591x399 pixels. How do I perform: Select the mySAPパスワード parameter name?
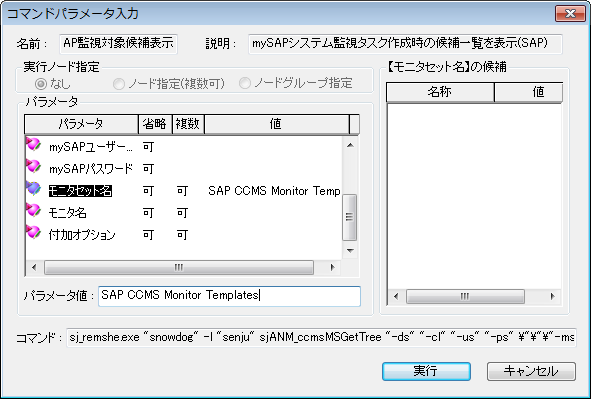[90, 169]
